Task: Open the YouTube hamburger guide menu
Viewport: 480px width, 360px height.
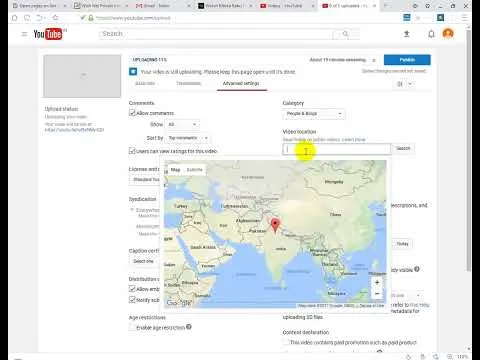Action: (x=24, y=34)
